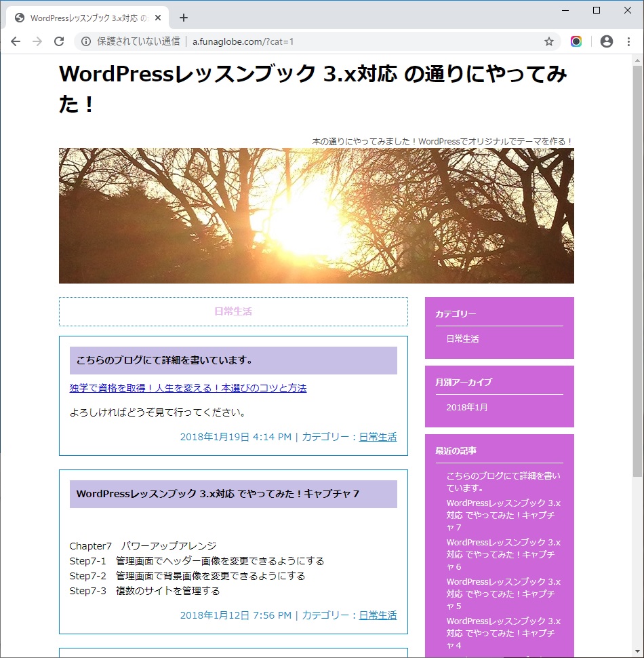Click the sunset header image
The image size is (644, 658).
coord(317,216)
